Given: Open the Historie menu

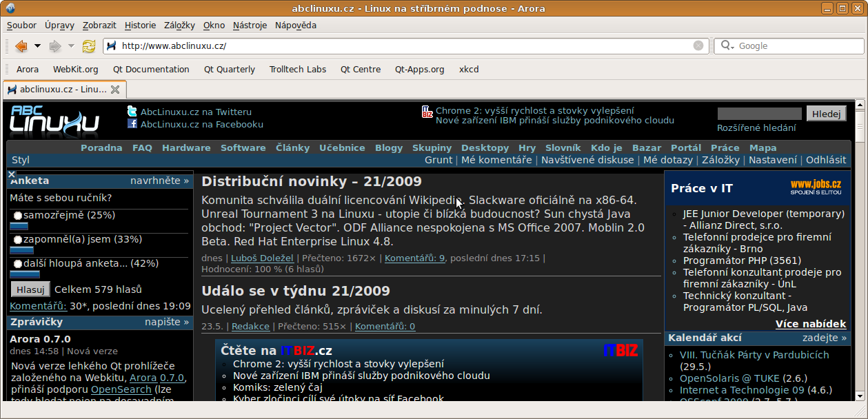Looking at the screenshot, I should click(x=141, y=25).
